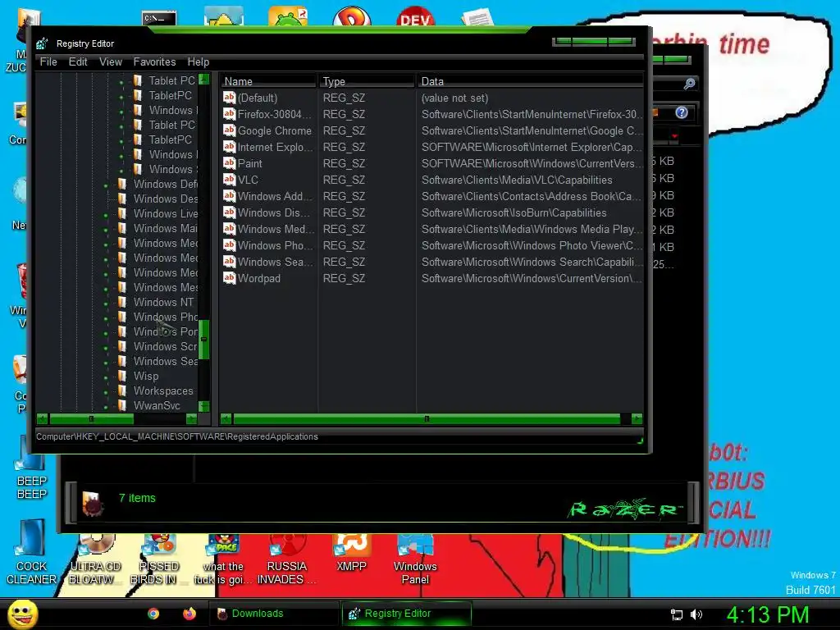Sort values by the Name column header

[268, 81]
